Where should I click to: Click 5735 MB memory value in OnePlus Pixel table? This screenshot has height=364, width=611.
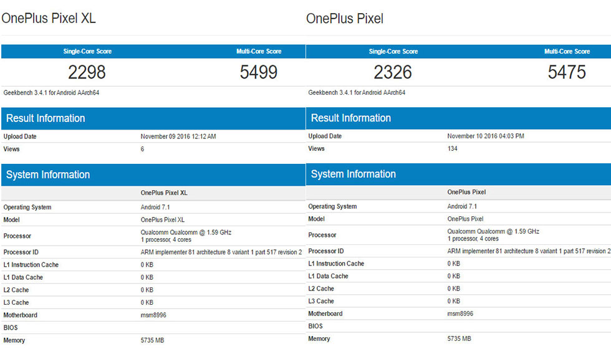coord(459,338)
